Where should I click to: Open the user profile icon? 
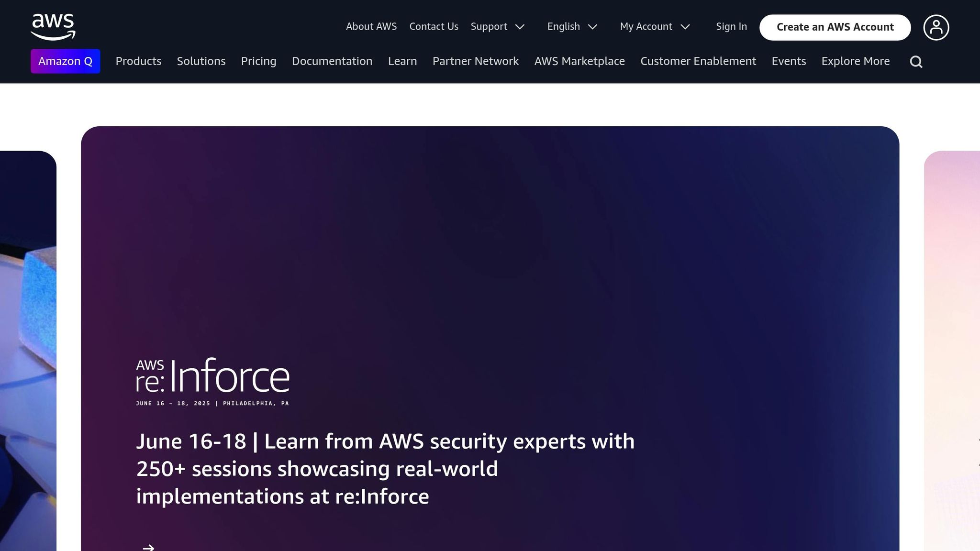(x=936, y=27)
